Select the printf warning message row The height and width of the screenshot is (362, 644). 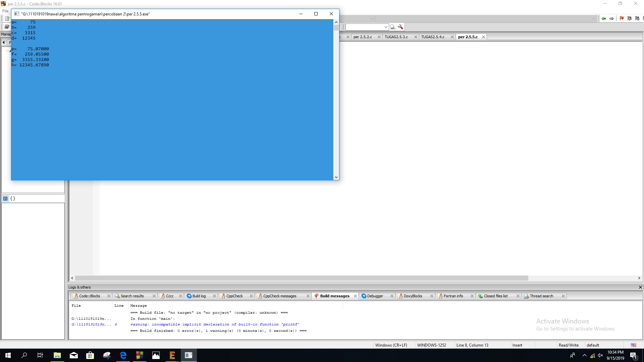pyautogui.click(x=215, y=324)
